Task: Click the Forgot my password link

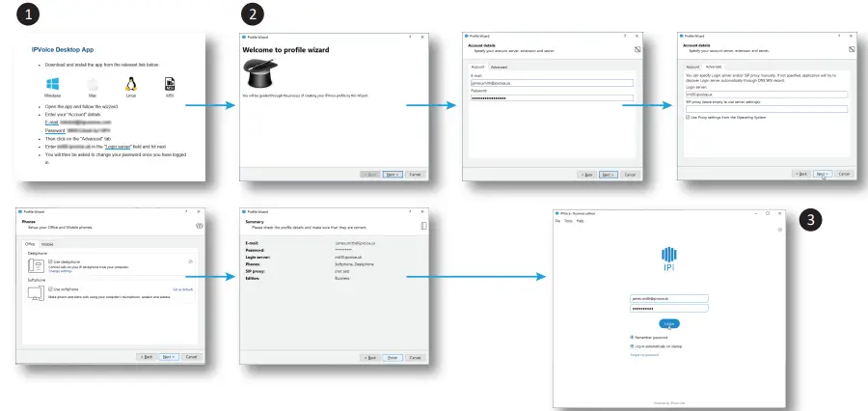Action: pyautogui.click(x=644, y=355)
